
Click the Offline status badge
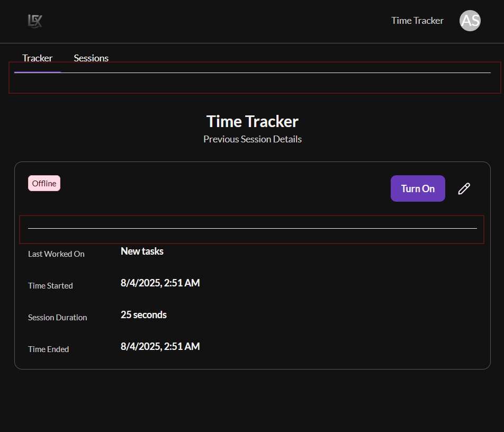(x=44, y=183)
